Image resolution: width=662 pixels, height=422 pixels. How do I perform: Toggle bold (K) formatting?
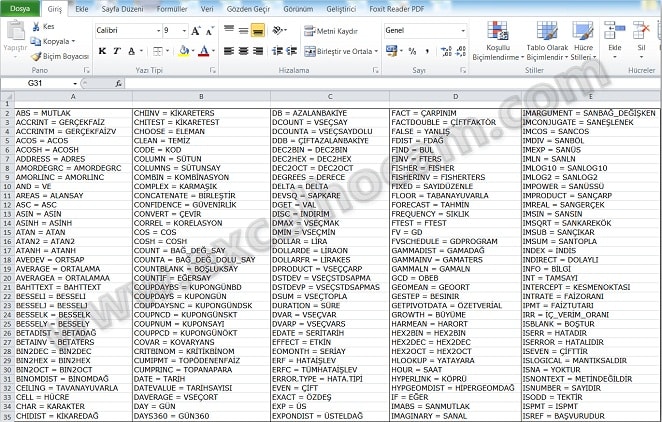103,51
